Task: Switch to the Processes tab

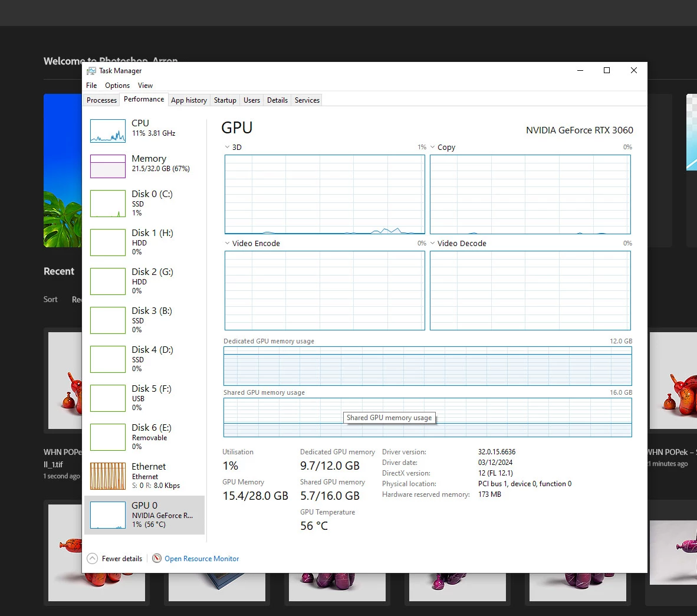Action: [101, 100]
